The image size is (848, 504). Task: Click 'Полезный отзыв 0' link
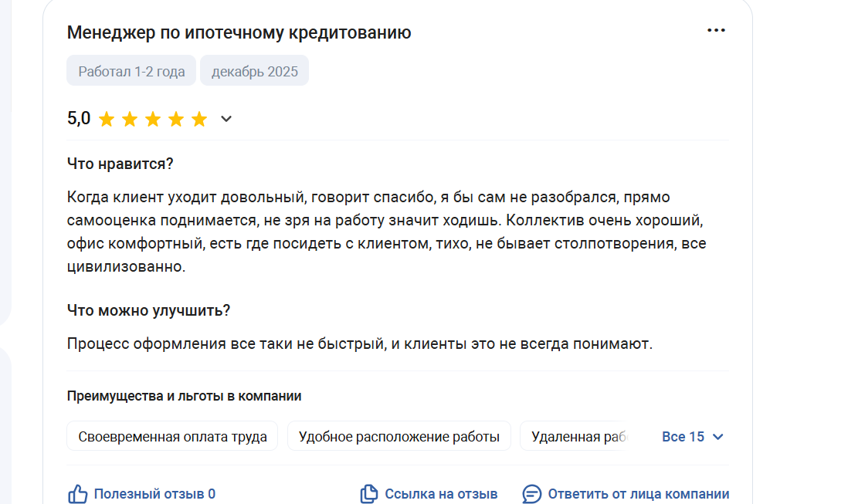(154, 494)
